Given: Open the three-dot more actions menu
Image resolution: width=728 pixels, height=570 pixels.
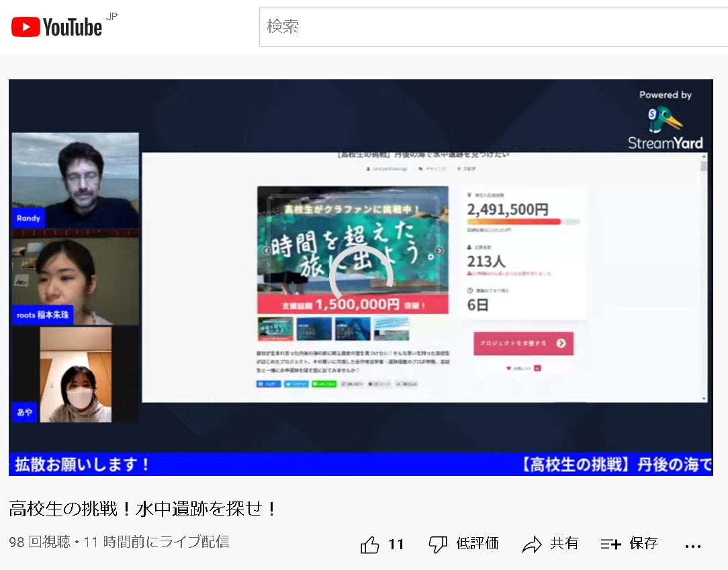Looking at the screenshot, I should [x=693, y=545].
